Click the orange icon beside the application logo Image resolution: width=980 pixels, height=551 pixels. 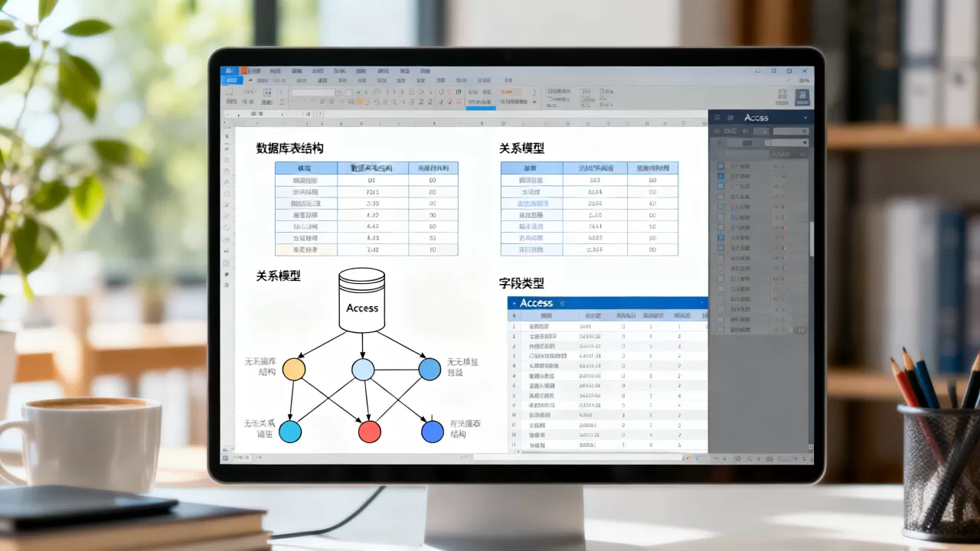(244, 70)
